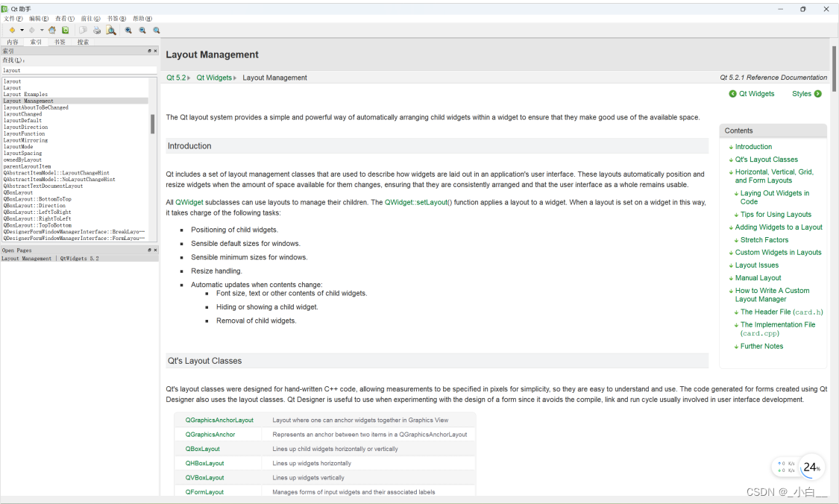The height and width of the screenshot is (504, 839).
Task: Switch to the 索引 tab
Action: coord(36,42)
